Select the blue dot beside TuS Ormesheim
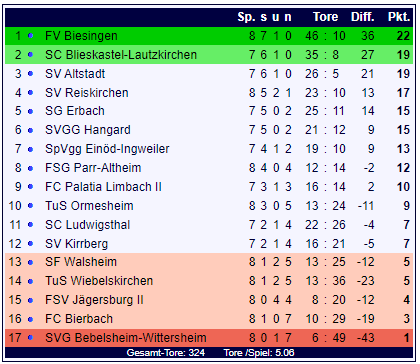The height and width of the screenshot is (364, 420). pyautogui.click(x=30, y=206)
